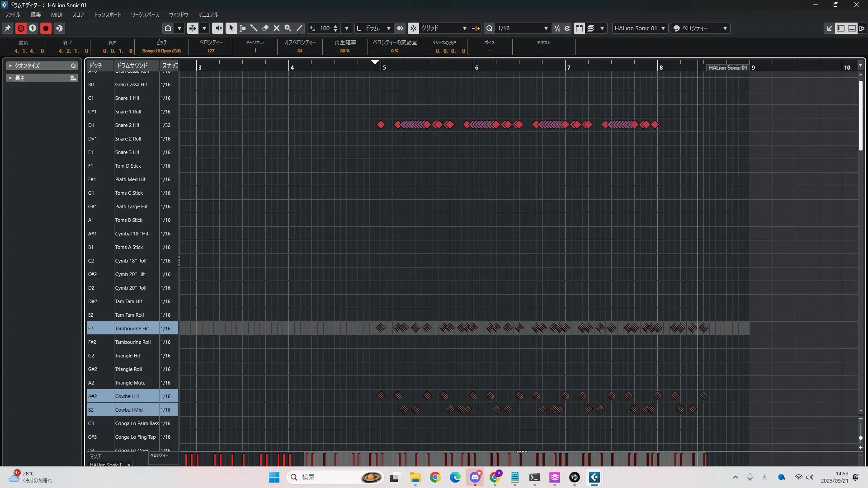Click the vertical zoom slider handle
The height and width of the screenshot is (488, 868).
click(x=860, y=438)
